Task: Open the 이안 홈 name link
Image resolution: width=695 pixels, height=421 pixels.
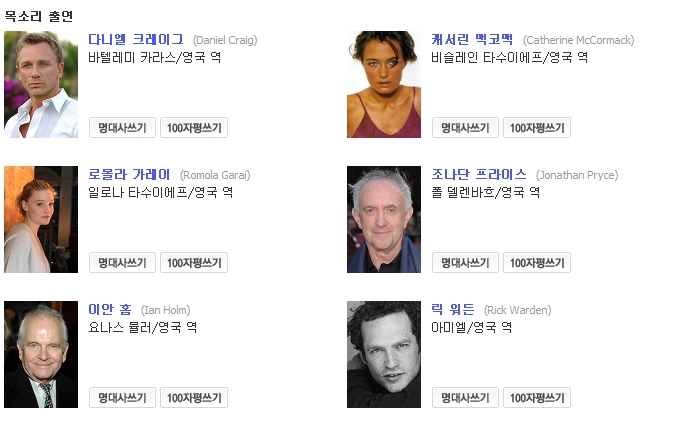Action: (x=110, y=309)
